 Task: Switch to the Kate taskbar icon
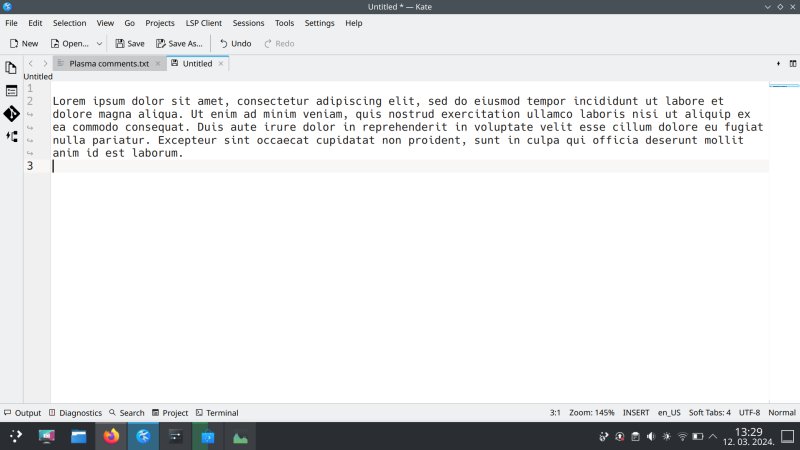(143, 436)
